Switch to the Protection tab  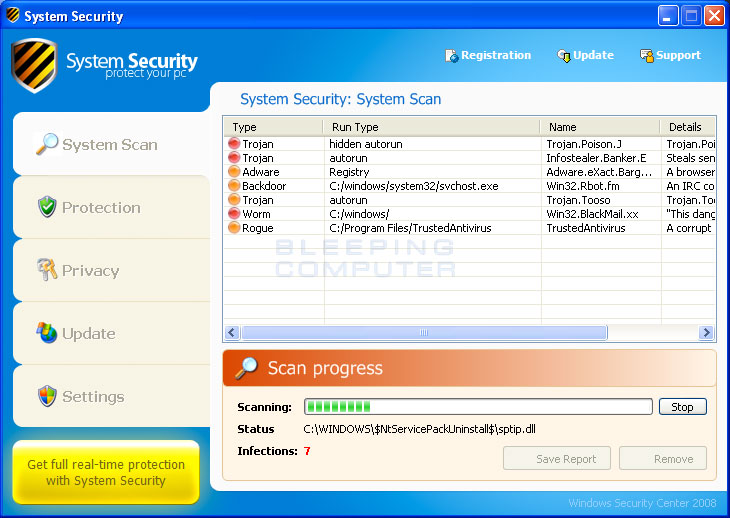tap(111, 207)
